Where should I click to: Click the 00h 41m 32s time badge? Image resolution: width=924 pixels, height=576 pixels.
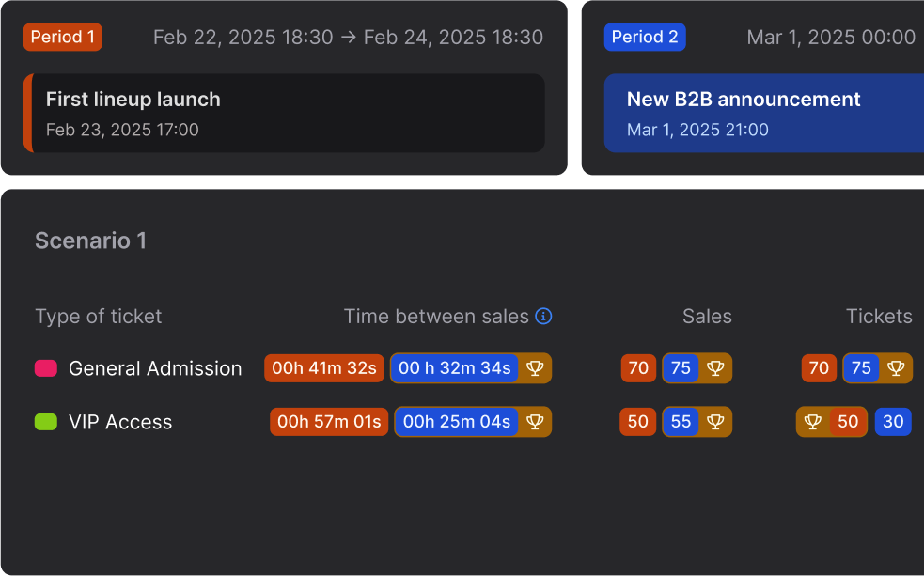[323, 368]
